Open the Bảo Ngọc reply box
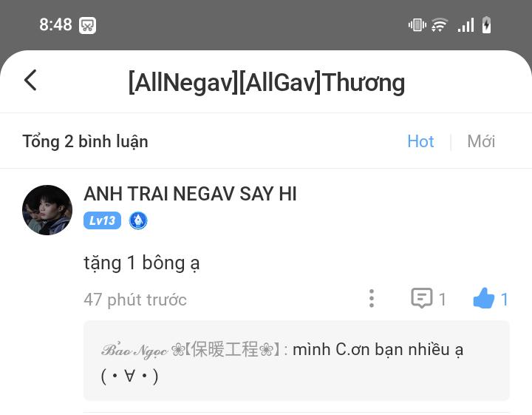 (x=296, y=361)
